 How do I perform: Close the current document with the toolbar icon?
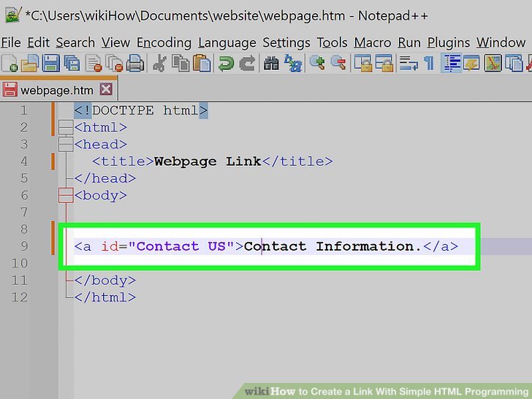pyautogui.click(x=94, y=64)
